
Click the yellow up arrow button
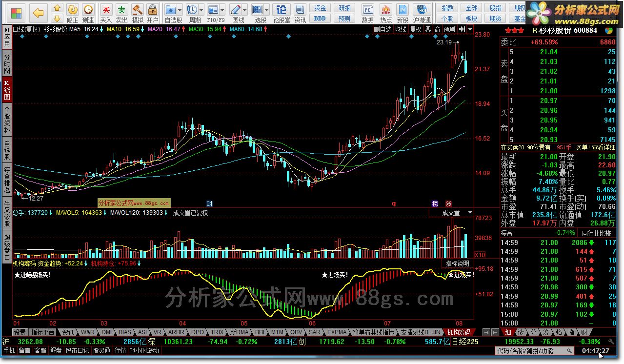(x=57, y=8)
